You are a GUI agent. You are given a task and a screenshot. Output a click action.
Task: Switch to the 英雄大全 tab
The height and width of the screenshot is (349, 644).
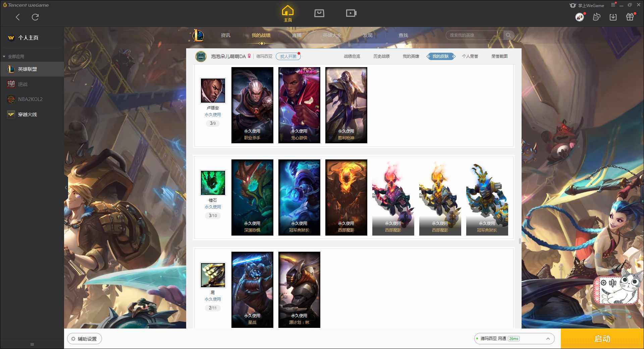(332, 35)
